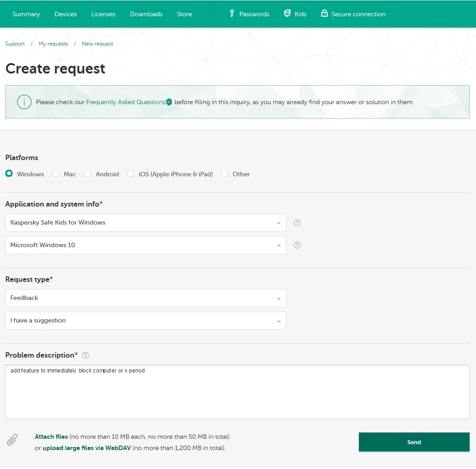The height and width of the screenshot is (469, 476).
Task: Open the Secure connection lock icon
Action: (x=324, y=14)
